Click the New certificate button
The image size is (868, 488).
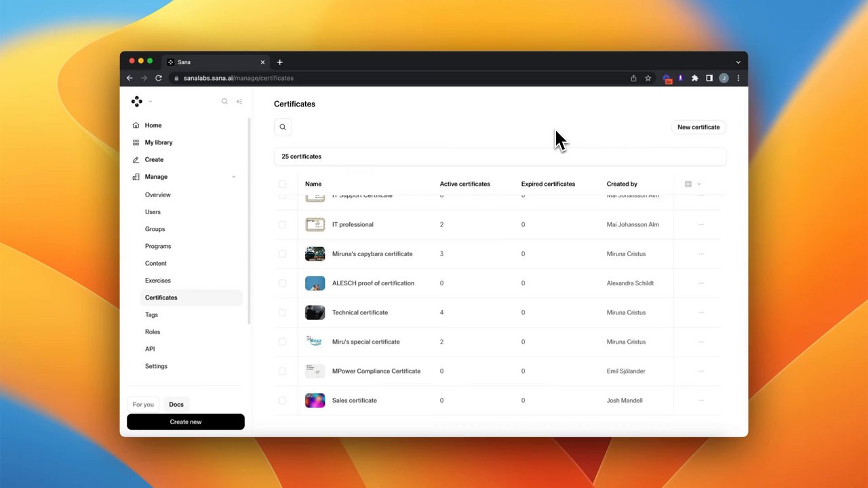pos(698,127)
